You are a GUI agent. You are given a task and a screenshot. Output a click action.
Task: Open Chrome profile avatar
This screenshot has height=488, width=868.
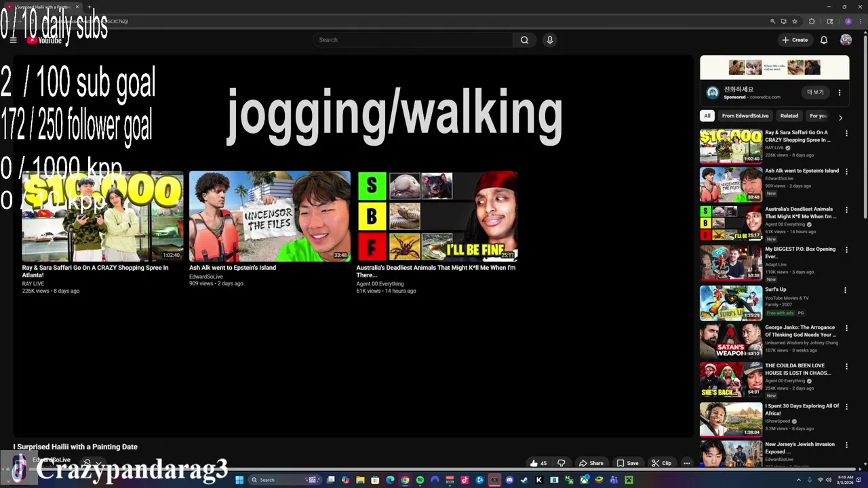[x=848, y=21]
